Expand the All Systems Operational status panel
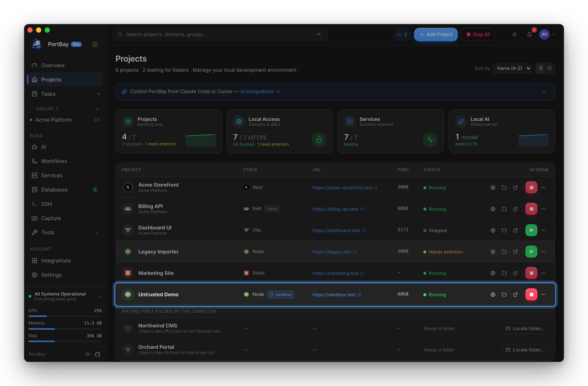 pyautogui.click(x=65, y=296)
